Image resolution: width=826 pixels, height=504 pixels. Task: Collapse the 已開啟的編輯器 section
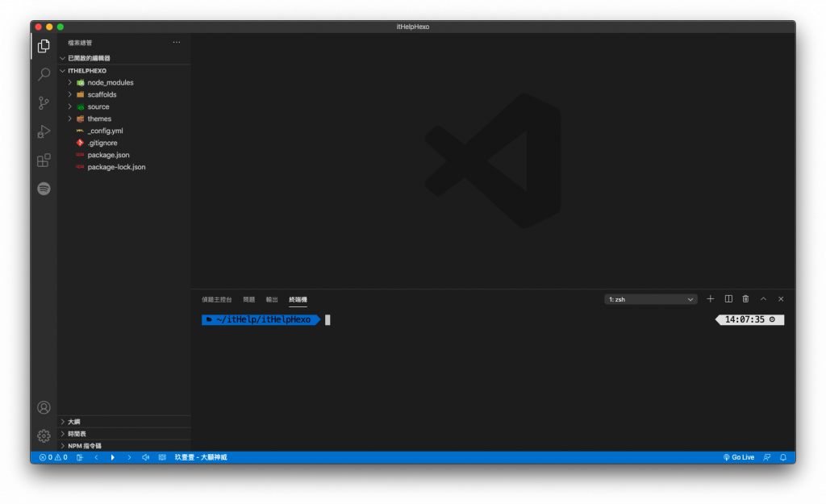coord(123,58)
